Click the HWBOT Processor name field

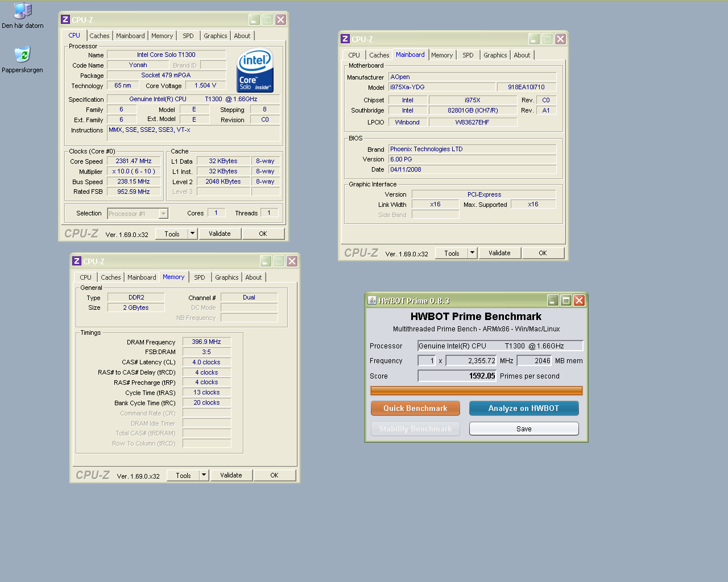pos(500,346)
